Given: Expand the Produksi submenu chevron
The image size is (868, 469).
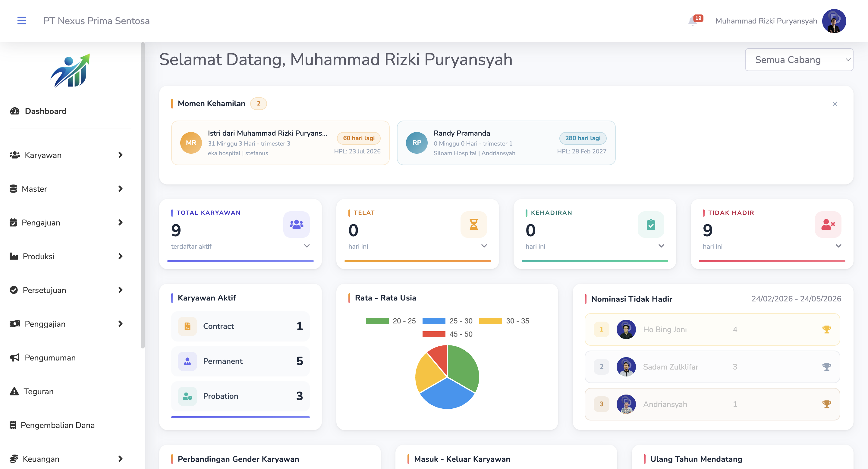Looking at the screenshot, I should (120, 256).
